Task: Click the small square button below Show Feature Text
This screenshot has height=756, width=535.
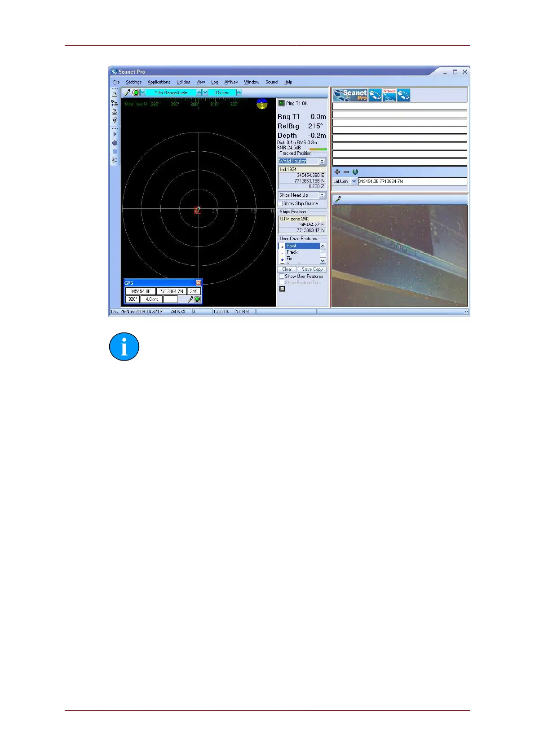Action: click(282, 289)
